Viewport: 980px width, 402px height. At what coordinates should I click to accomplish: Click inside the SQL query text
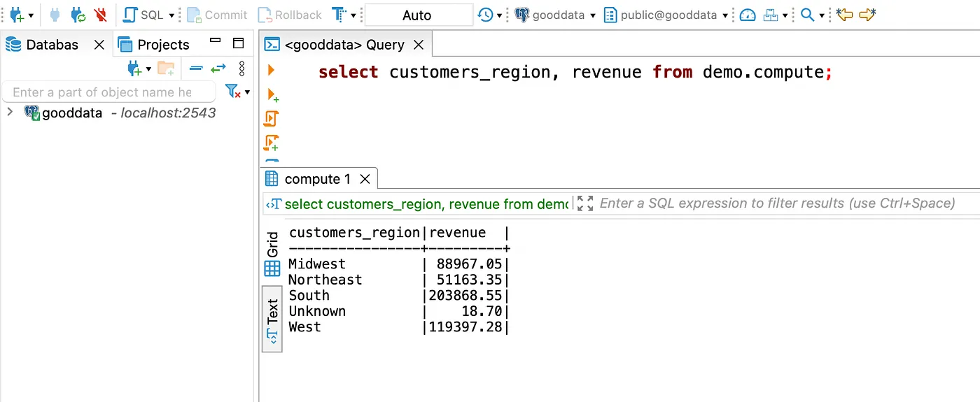coord(575,72)
